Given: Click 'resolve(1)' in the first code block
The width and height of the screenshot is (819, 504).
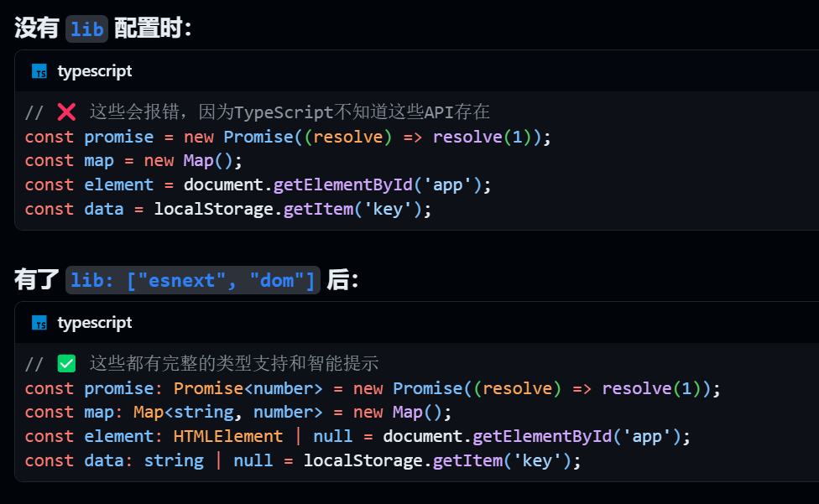Looking at the screenshot, I should 483,137.
